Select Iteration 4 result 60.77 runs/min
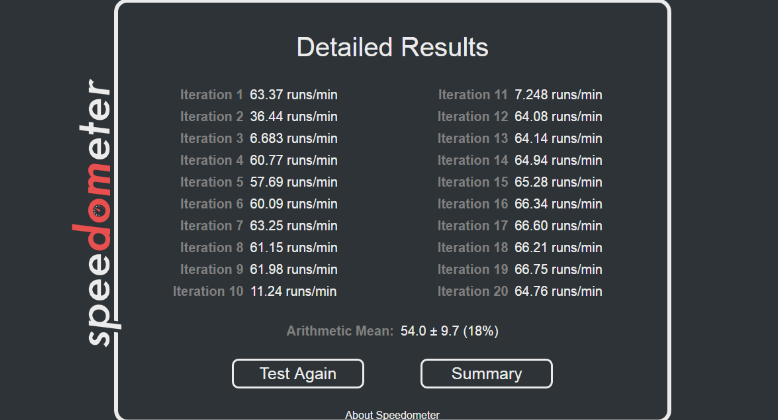Image resolution: width=778 pixels, height=420 pixels. [293, 160]
